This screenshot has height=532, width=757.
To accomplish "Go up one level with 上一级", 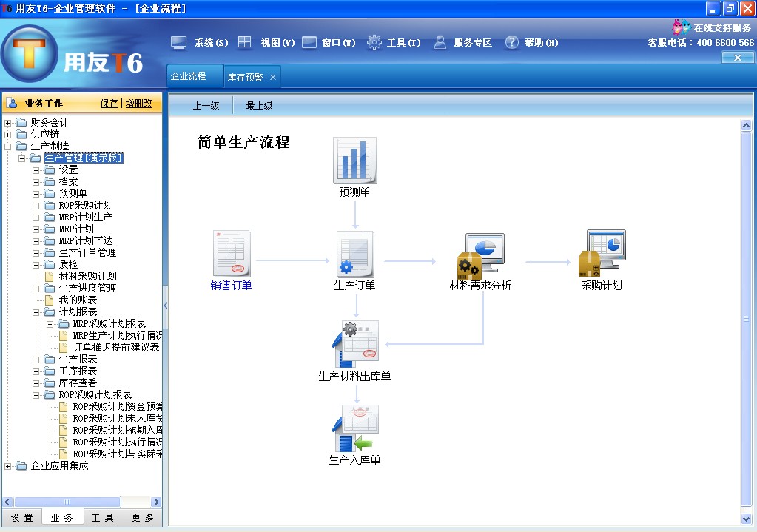I will [206, 105].
